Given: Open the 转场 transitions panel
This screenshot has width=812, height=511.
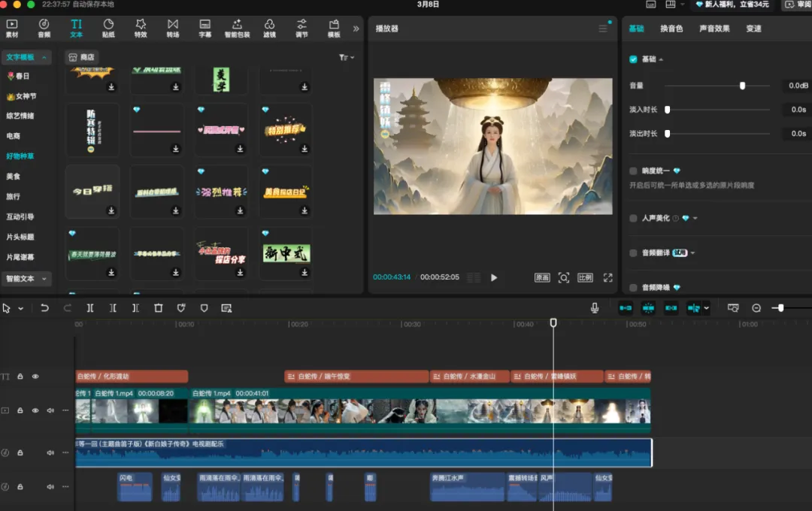Looking at the screenshot, I should (x=173, y=29).
